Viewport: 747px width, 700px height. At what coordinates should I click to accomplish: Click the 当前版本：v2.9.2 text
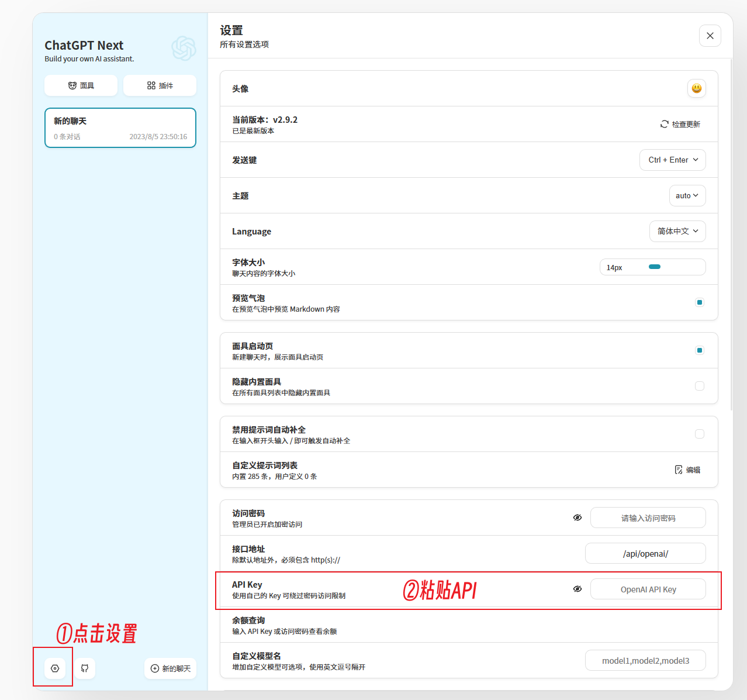pyautogui.click(x=265, y=119)
